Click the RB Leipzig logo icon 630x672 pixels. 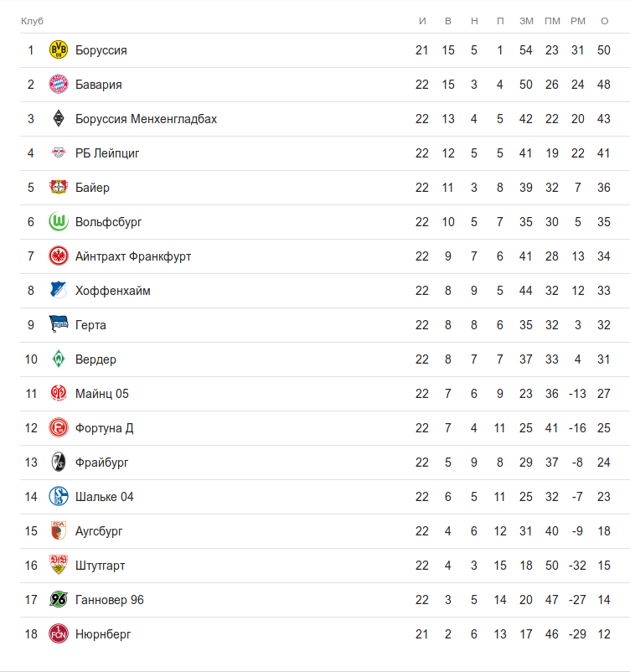(59, 153)
